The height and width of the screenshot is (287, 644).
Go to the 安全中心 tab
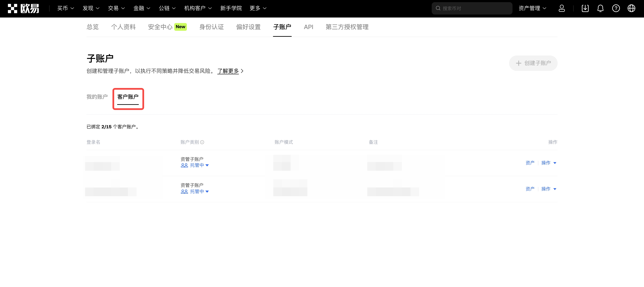tap(161, 27)
